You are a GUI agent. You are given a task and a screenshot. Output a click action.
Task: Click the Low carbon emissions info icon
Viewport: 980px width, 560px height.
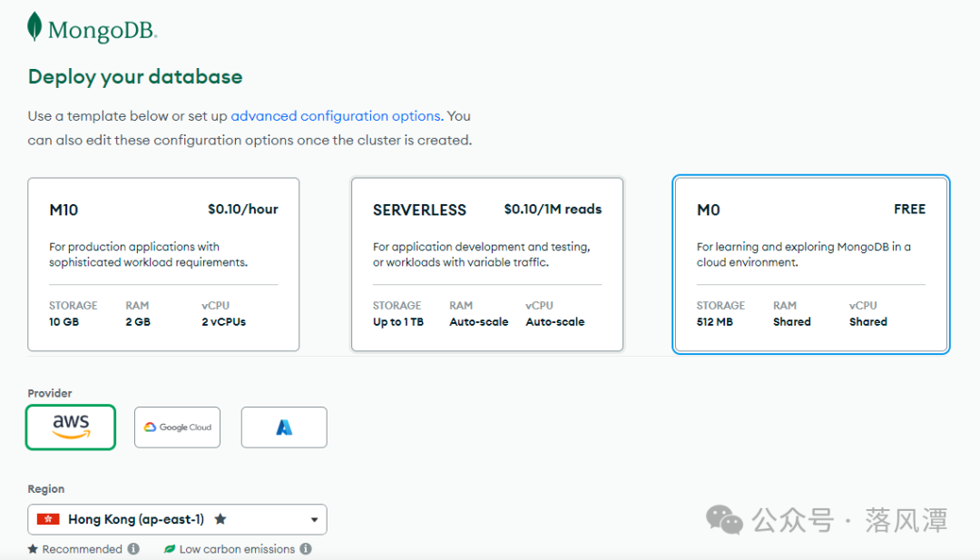[x=306, y=549]
